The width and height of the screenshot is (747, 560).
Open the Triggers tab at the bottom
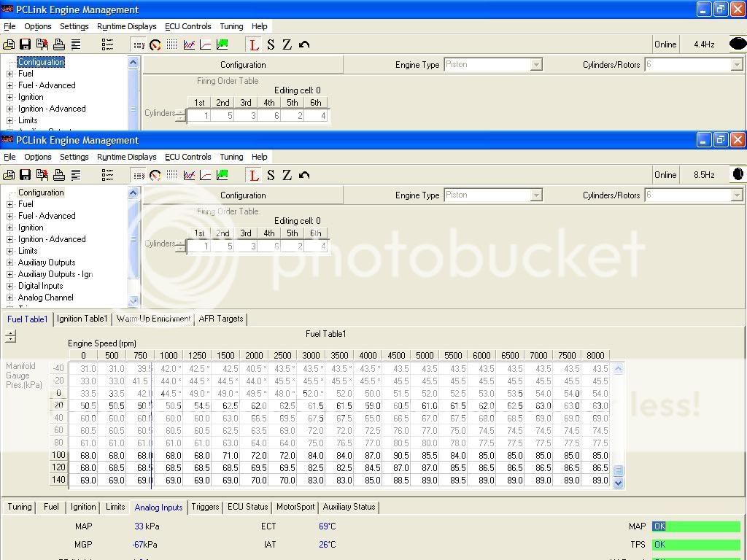click(x=205, y=507)
